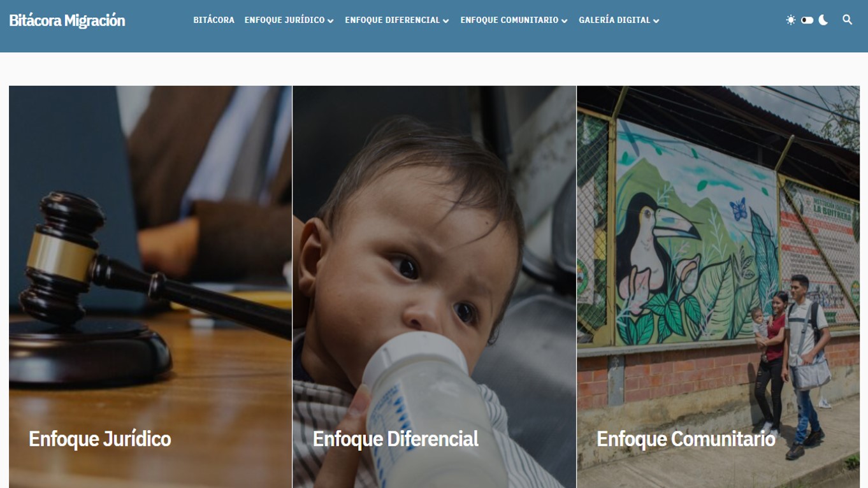
Task: Open Enfoque Jurídico in the navigation bar
Action: click(x=284, y=20)
